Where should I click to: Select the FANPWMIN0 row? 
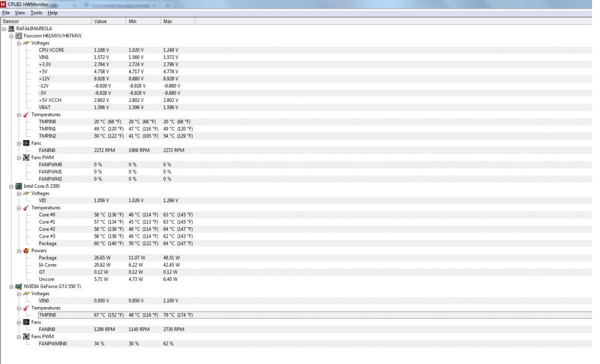(315, 344)
